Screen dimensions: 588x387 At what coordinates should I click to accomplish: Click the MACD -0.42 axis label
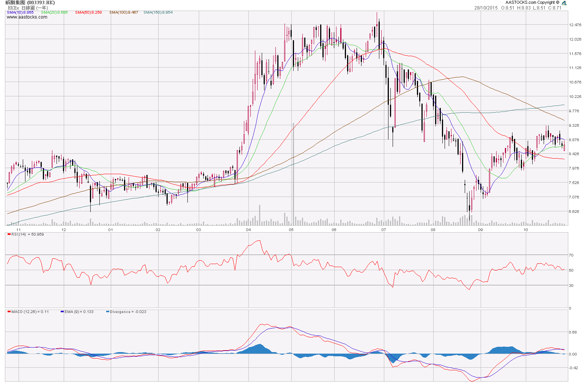pyautogui.click(x=573, y=368)
